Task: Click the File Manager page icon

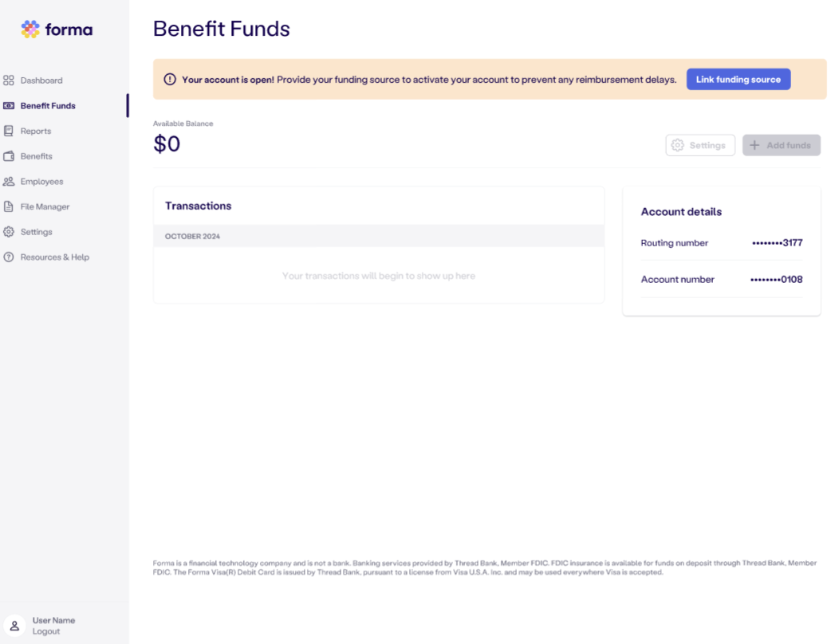Action: [x=9, y=206]
